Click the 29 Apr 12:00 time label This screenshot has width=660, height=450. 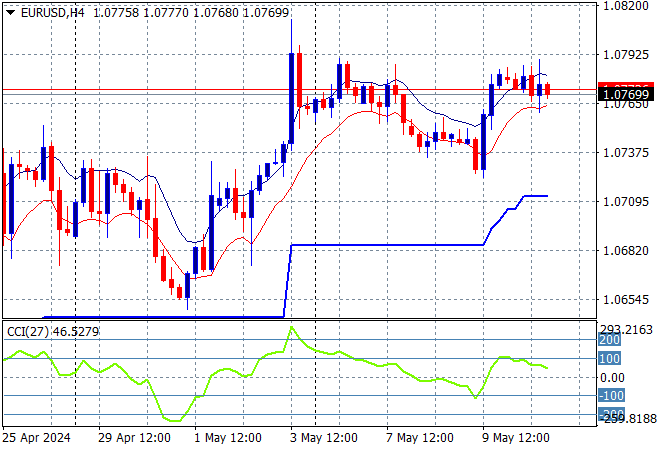(x=134, y=438)
